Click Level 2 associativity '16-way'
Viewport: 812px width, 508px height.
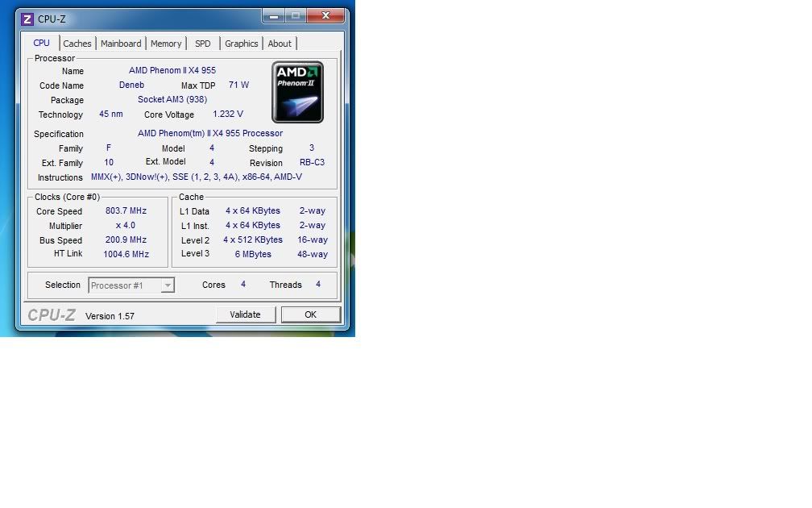[x=313, y=239]
